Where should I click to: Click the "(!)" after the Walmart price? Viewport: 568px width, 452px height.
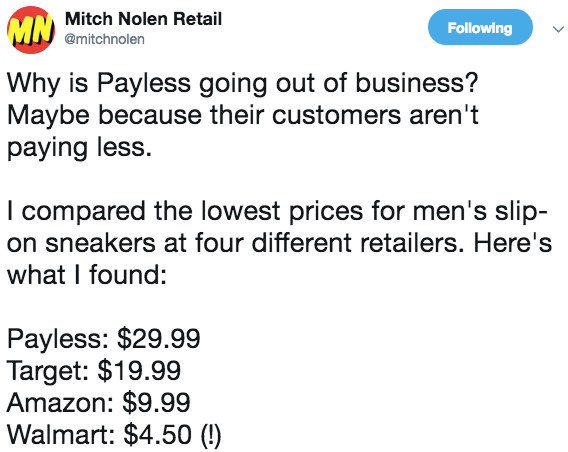(210, 435)
